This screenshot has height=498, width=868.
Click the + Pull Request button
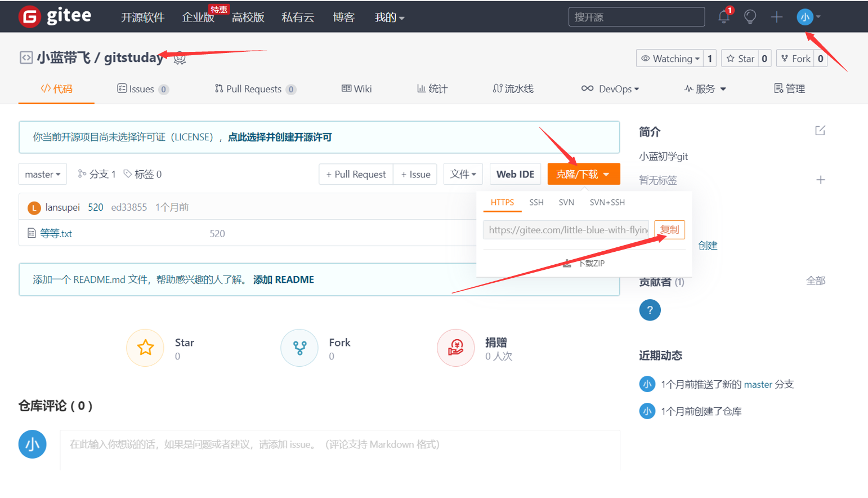(356, 174)
